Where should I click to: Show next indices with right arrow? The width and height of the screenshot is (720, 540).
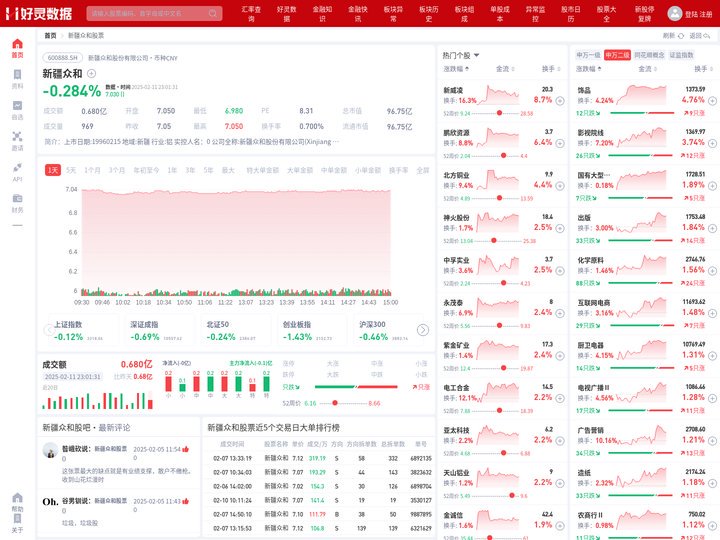(x=422, y=330)
